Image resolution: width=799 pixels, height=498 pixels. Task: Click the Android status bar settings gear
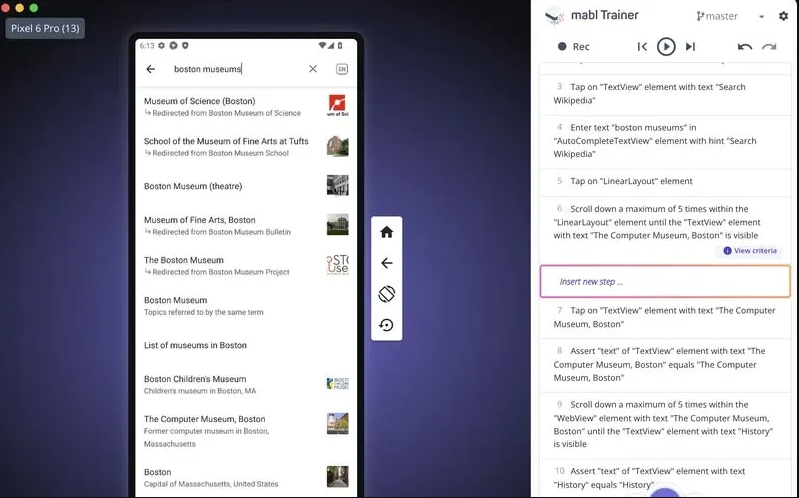point(162,45)
